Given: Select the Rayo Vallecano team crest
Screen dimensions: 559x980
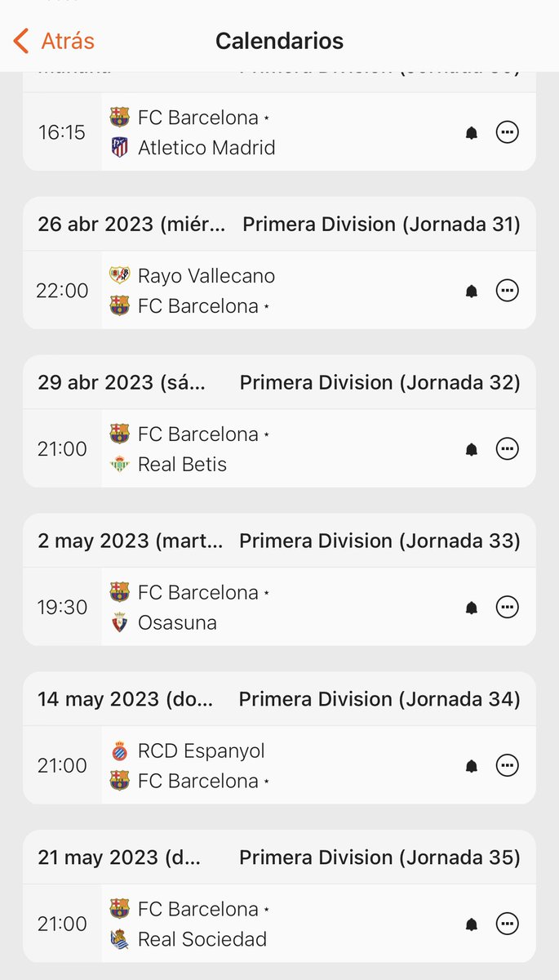Looking at the screenshot, I should click(x=120, y=276).
